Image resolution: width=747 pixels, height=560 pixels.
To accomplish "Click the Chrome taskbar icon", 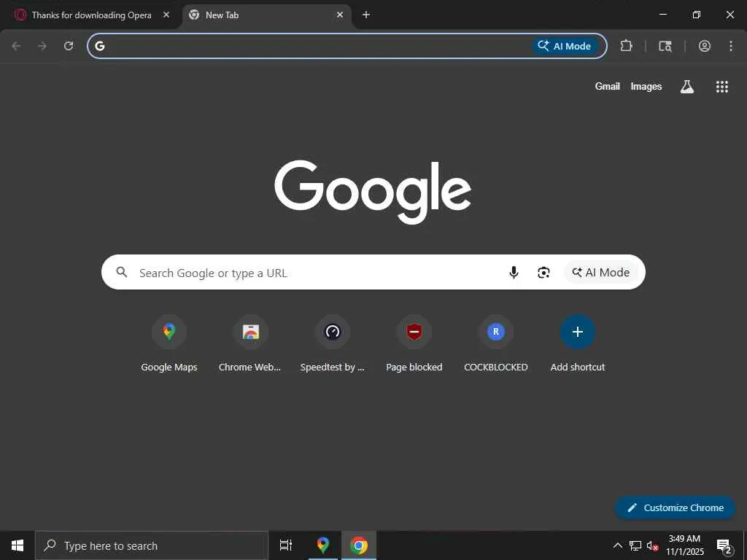I will tap(359, 545).
